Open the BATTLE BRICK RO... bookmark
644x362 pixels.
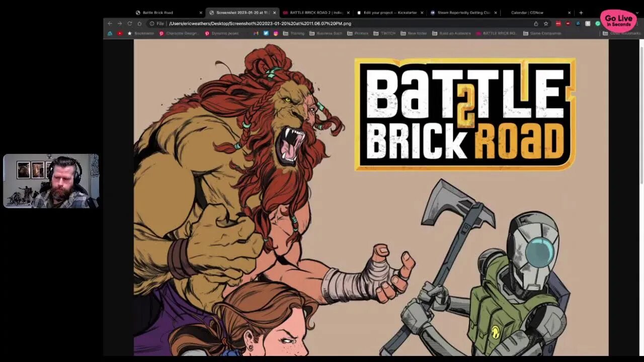[497, 33]
